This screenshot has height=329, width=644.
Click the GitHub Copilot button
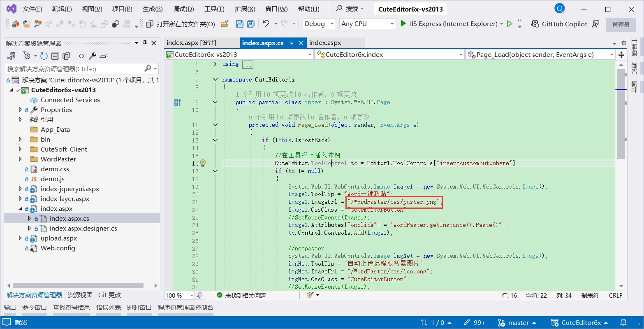click(559, 24)
